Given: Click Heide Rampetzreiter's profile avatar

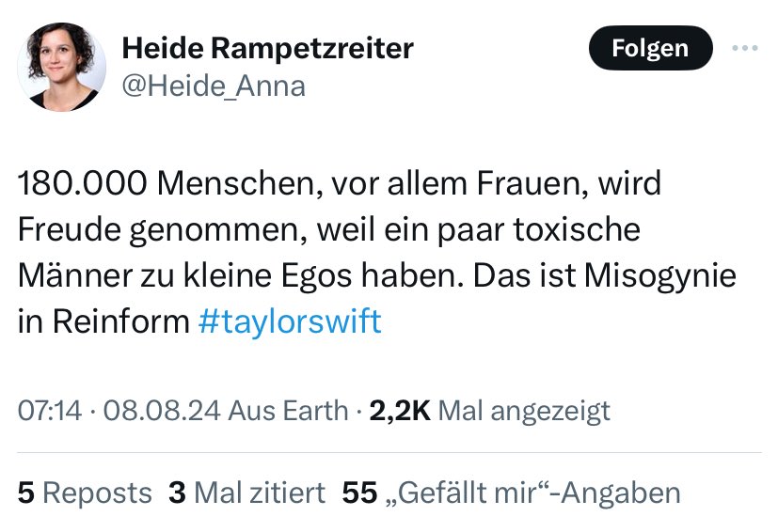Looking at the screenshot, I should pos(61,67).
